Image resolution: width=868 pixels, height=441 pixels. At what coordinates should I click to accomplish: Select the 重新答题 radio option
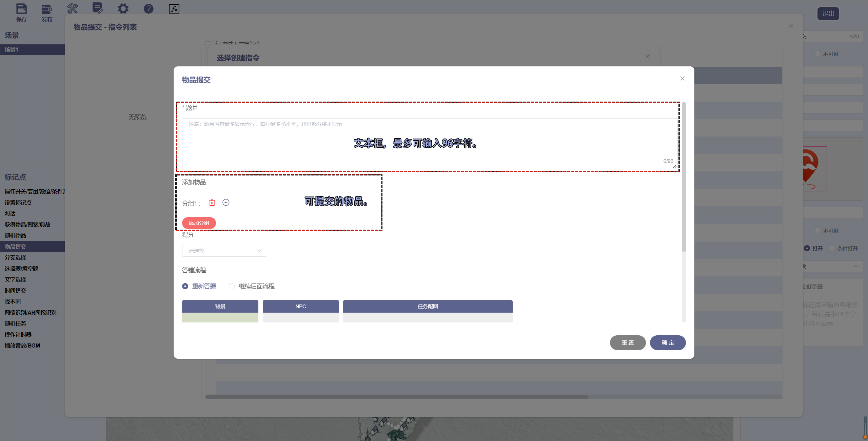click(x=185, y=286)
